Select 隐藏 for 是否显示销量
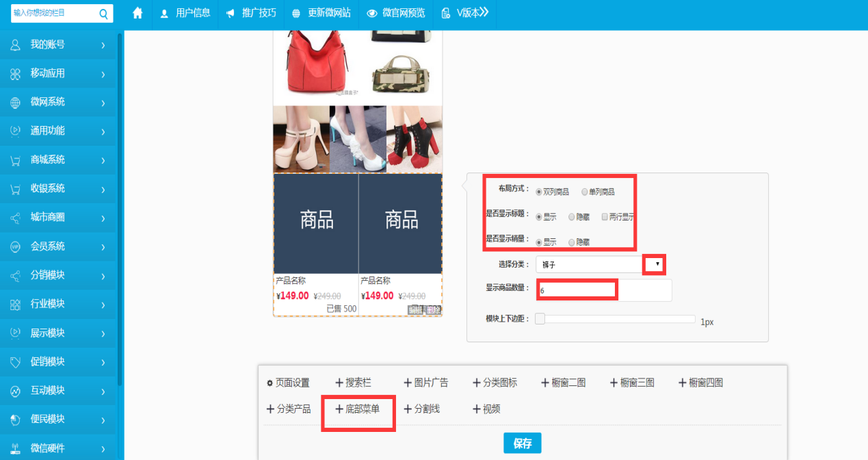 [x=572, y=242]
